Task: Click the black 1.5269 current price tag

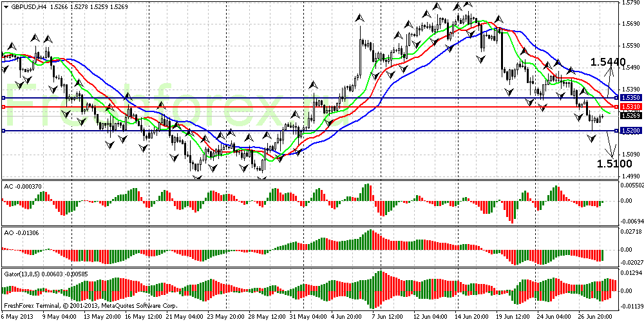Action: [629, 116]
